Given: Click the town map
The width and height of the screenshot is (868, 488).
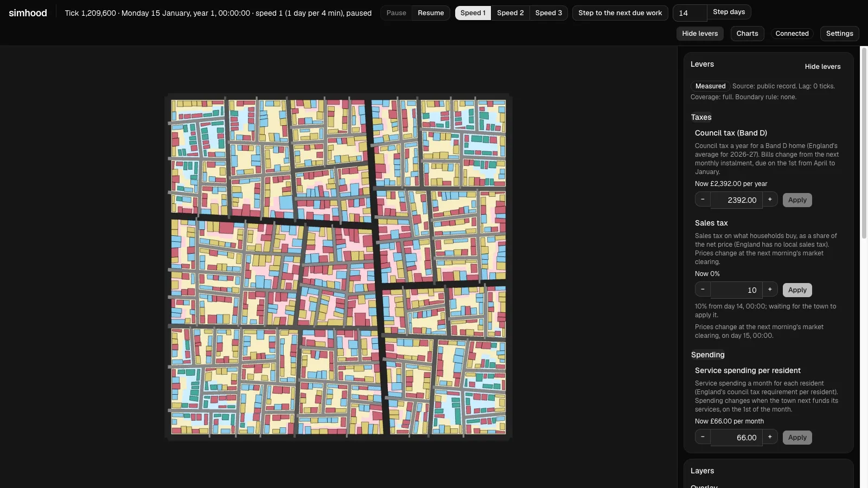Looking at the screenshot, I should tap(339, 267).
